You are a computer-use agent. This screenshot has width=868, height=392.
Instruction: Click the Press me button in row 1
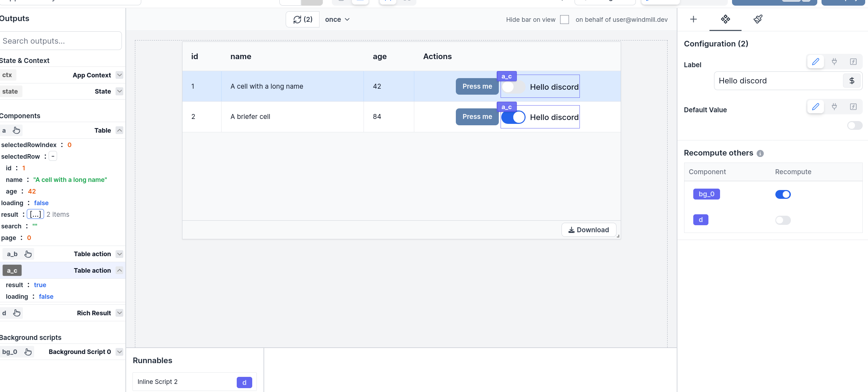pyautogui.click(x=477, y=86)
